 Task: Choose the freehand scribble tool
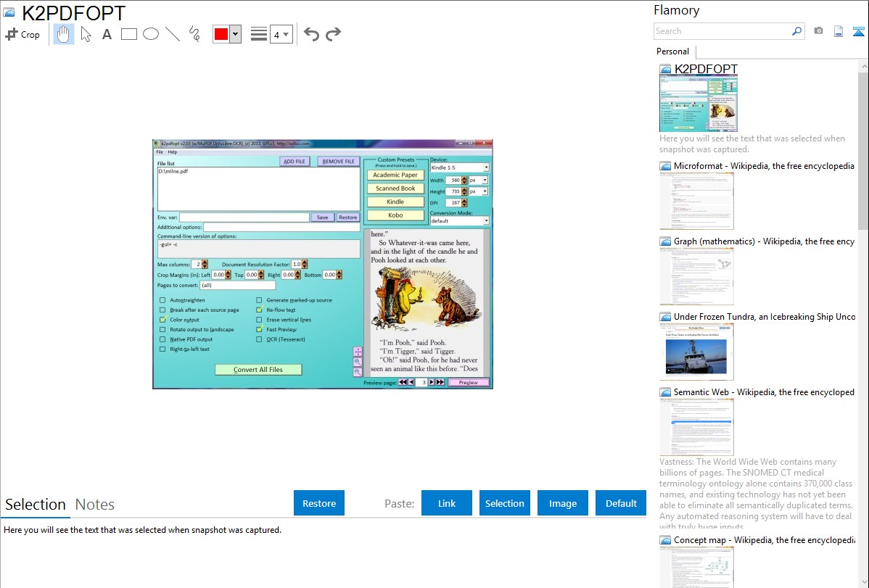(194, 34)
